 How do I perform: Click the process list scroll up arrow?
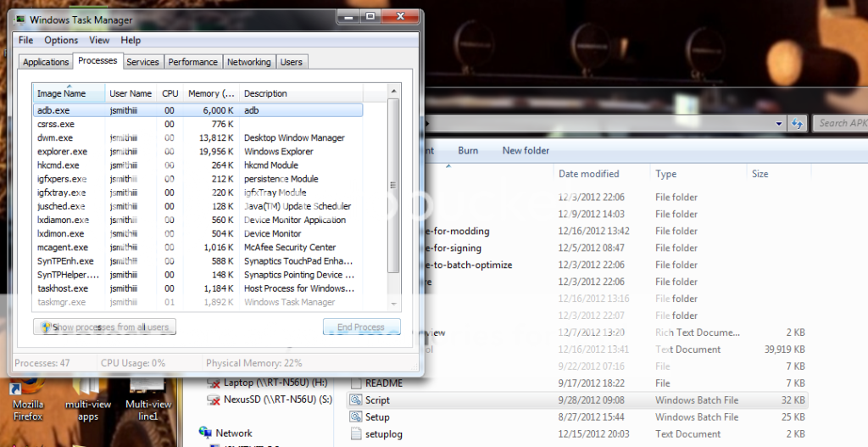click(393, 91)
